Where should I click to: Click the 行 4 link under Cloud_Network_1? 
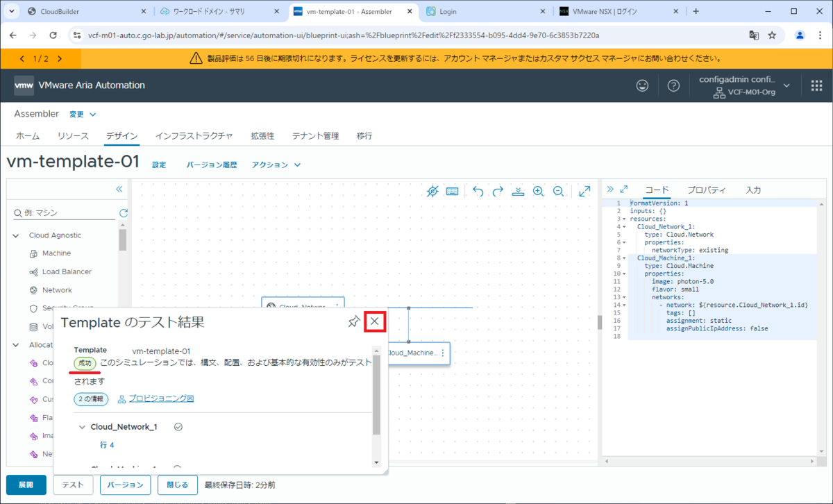coord(107,445)
